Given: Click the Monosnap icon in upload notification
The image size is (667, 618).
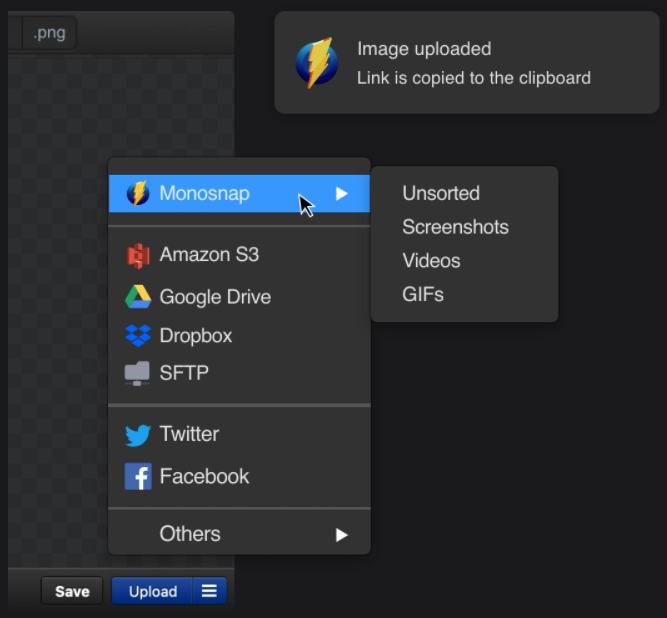Looking at the screenshot, I should pyautogui.click(x=317, y=63).
